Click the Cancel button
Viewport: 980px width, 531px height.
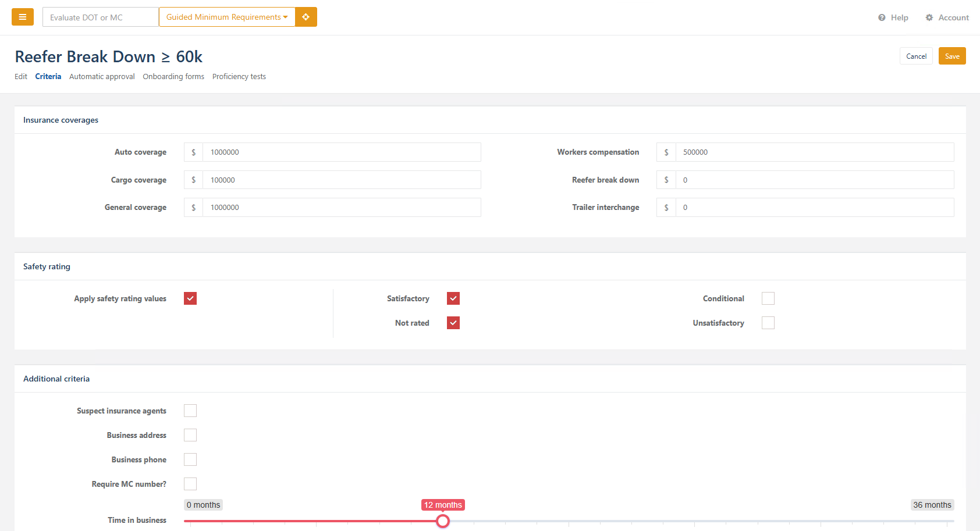click(916, 56)
